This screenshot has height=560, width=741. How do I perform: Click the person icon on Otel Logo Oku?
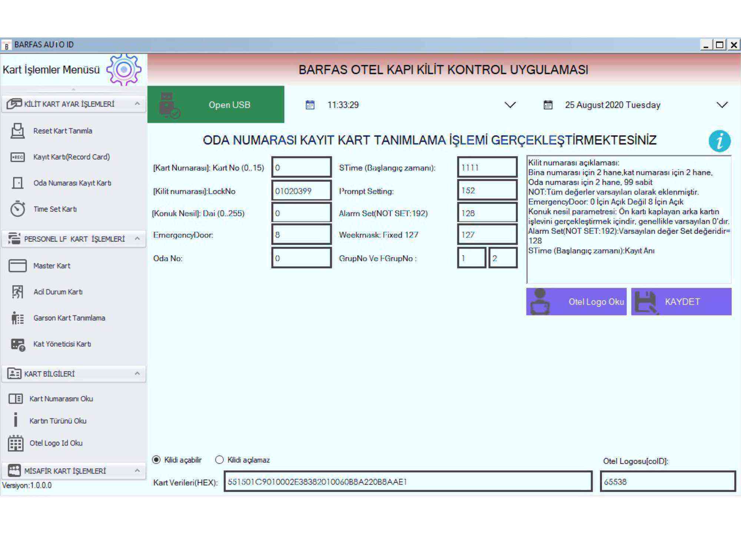coord(540,301)
